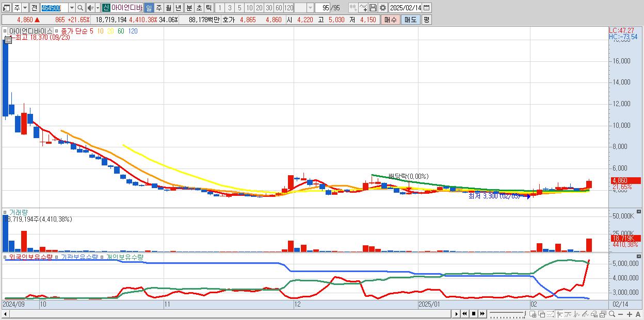Click the green 신 badge icon

coord(106,8)
